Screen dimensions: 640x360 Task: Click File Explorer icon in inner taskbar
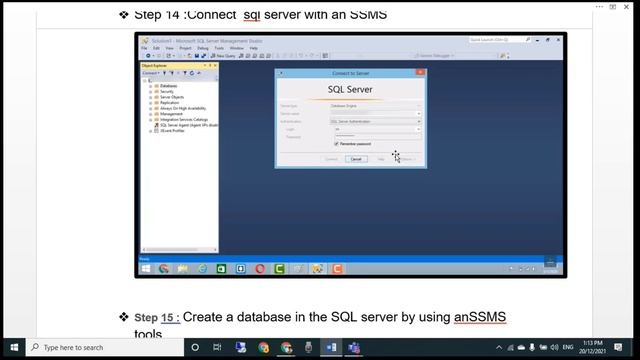pyautogui.click(x=183, y=269)
